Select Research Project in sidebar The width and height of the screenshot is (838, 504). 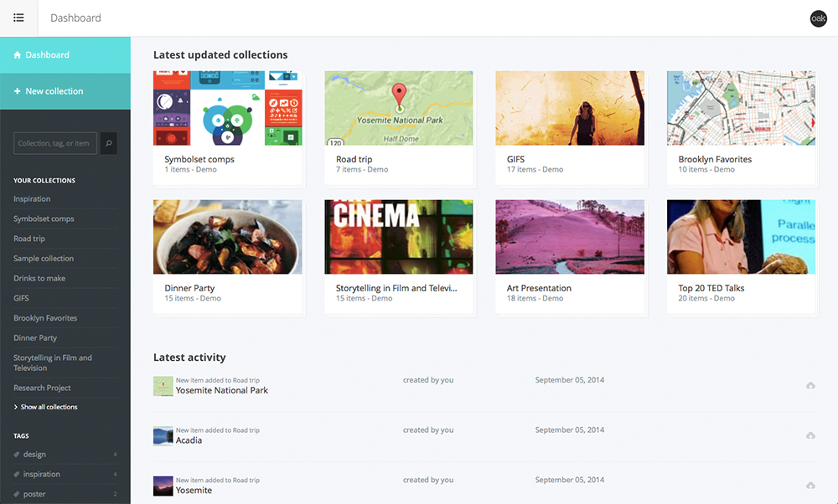click(x=42, y=388)
